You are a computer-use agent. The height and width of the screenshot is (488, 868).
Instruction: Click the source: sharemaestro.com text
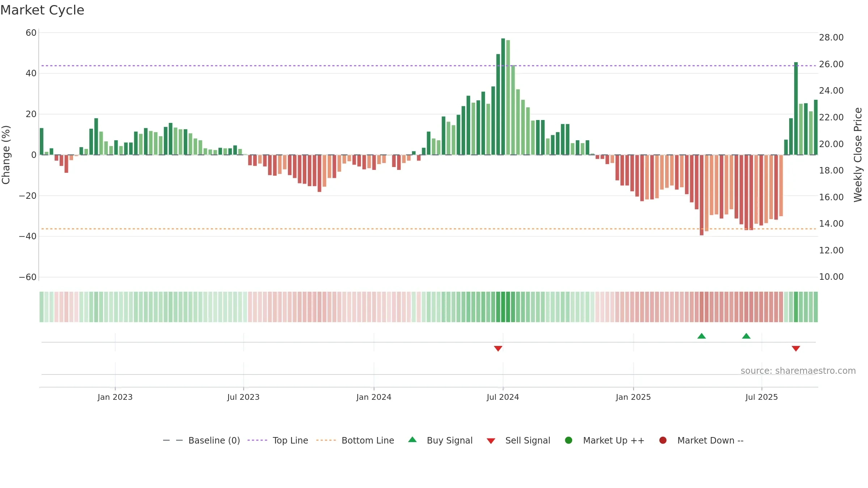[798, 371]
